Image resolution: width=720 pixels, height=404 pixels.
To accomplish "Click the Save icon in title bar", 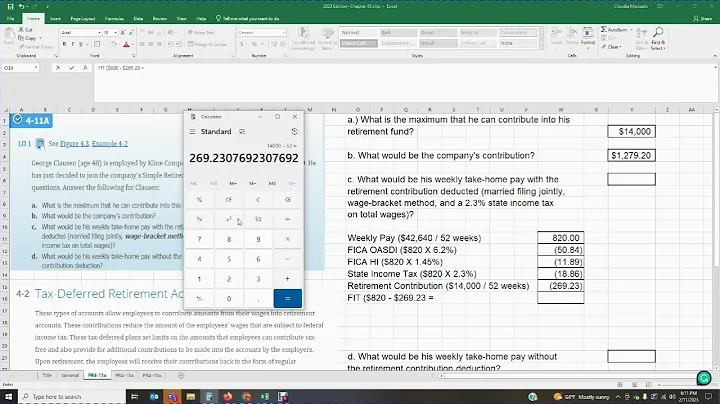I will 10,6.
